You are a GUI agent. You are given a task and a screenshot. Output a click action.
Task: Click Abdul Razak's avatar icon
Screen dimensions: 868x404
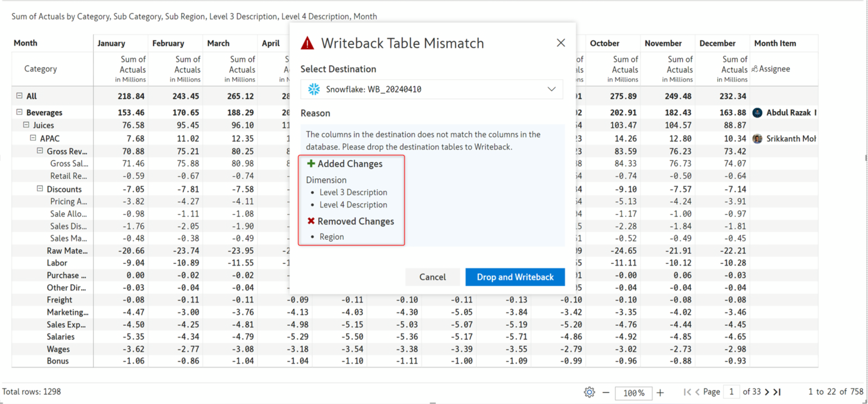coord(757,113)
